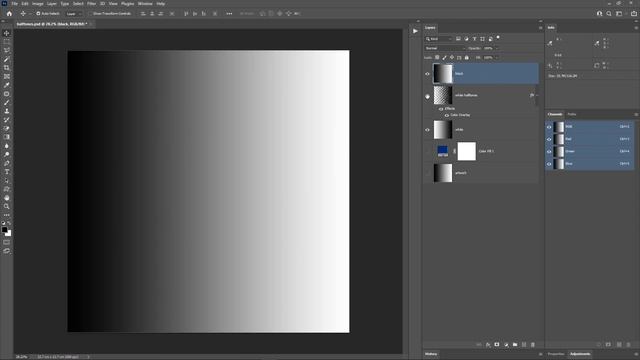Open the three-dots more options in options bar
This screenshot has height=360, width=640.
click(x=229, y=13)
